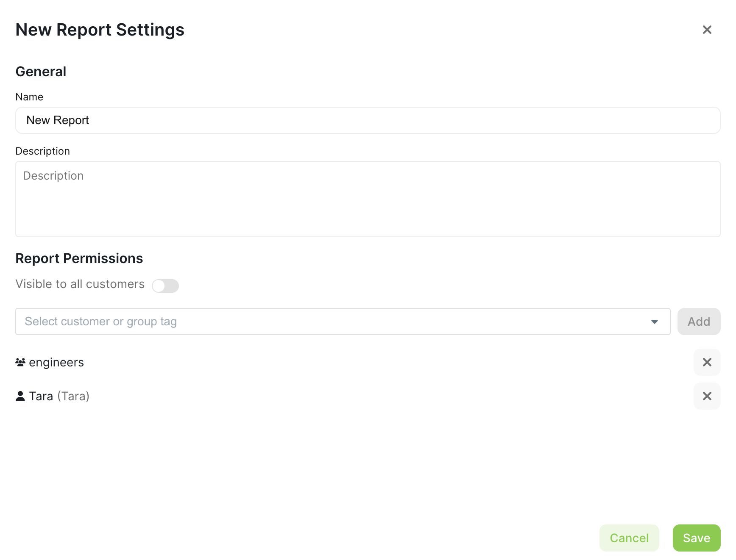
Task: Remove engineers group with its X icon
Action: pyautogui.click(x=707, y=362)
